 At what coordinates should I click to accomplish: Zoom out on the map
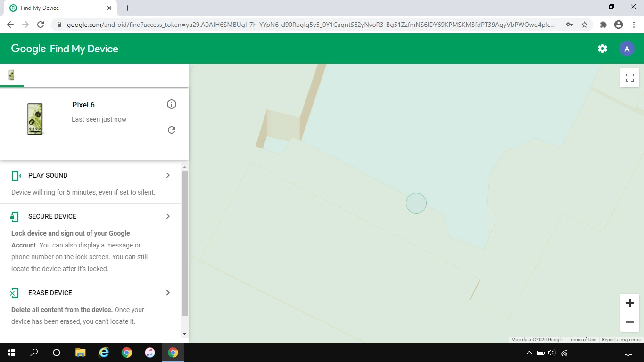(x=629, y=322)
